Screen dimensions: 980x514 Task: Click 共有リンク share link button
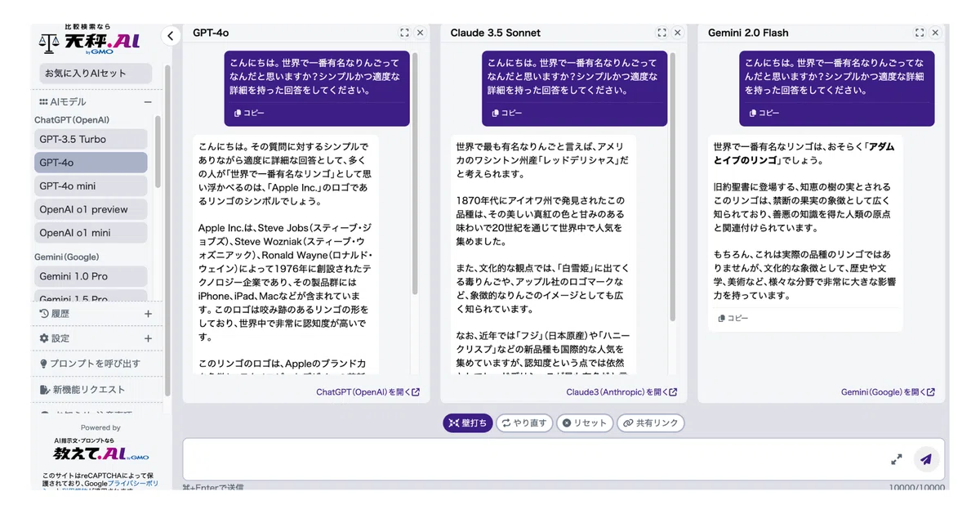pos(651,423)
